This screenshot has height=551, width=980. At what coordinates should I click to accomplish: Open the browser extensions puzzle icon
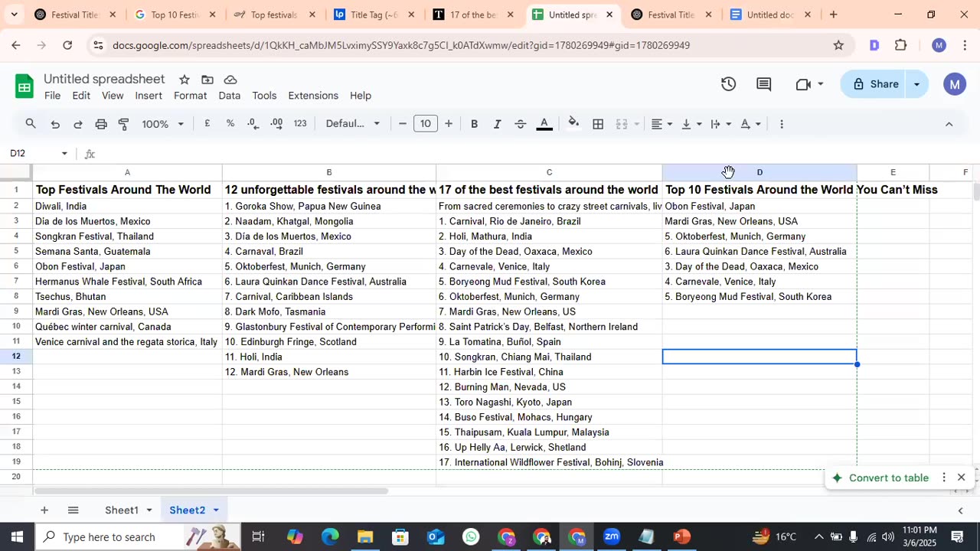pyautogui.click(x=901, y=45)
